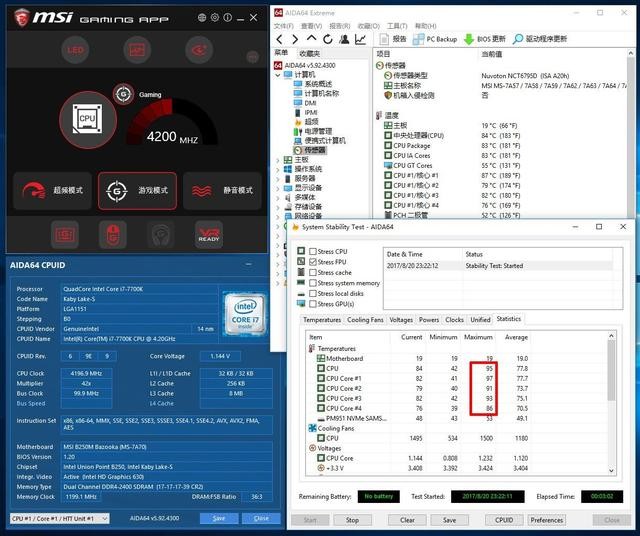Screen dimensions: 640x536
Task: Click the LED icon in MSI Gaming App
Action: [x=75, y=50]
